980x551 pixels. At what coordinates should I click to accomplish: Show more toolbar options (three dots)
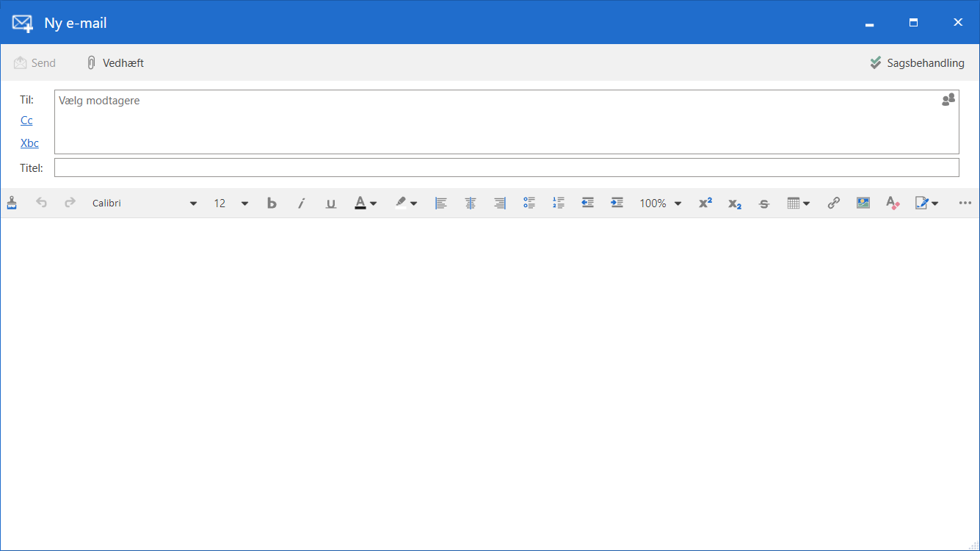pos(965,204)
